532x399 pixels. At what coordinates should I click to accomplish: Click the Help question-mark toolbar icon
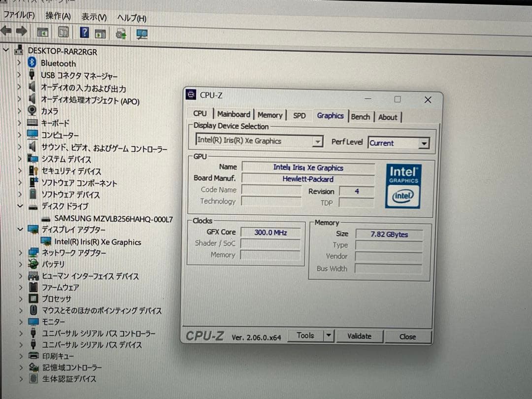[x=84, y=33]
